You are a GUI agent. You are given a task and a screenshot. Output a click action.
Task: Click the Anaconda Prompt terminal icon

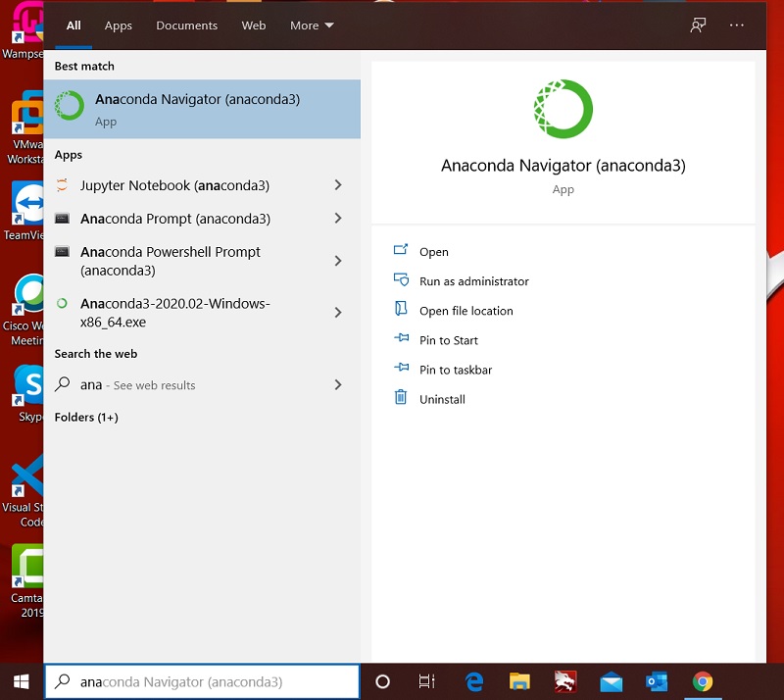(x=62, y=219)
